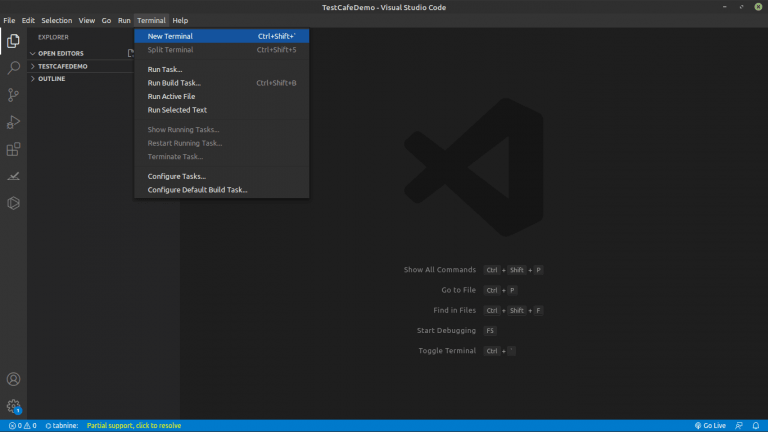Open the Source Control view
Screen dimensions: 768x432
(13, 95)
